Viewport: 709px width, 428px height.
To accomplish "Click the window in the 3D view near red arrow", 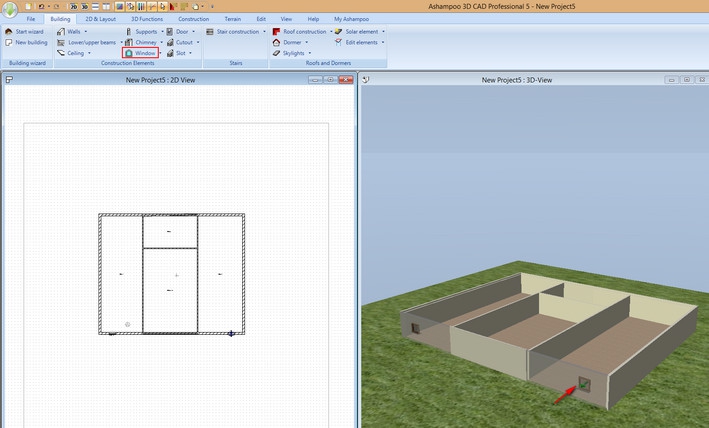I will 584,383.
